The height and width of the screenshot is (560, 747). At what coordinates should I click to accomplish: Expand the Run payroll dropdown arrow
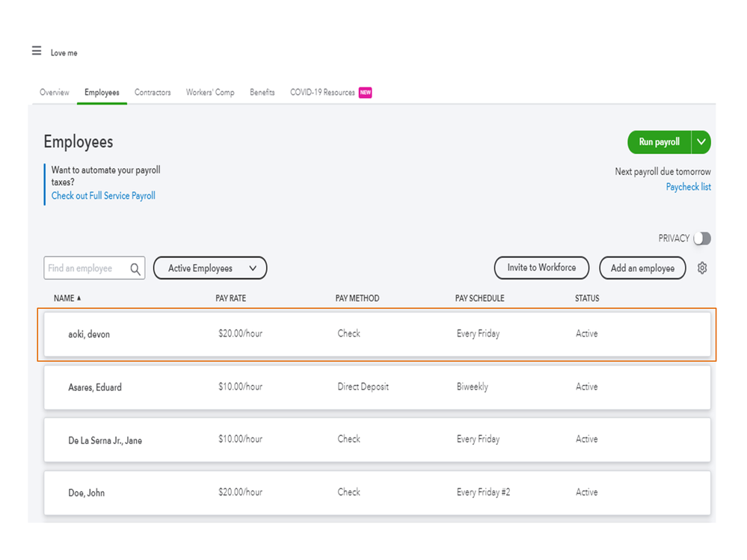[701, 142]
